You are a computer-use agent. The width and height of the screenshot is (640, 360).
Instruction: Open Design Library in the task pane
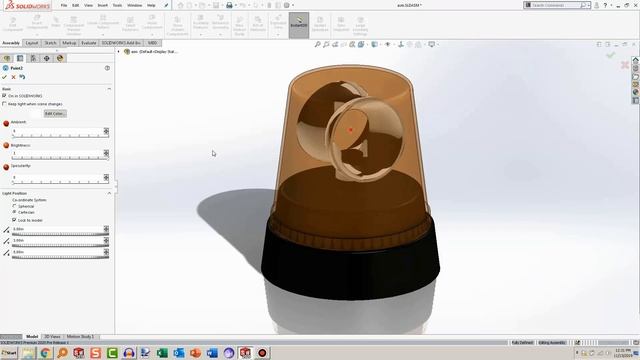pyautogui.click(x=636, y=68)
